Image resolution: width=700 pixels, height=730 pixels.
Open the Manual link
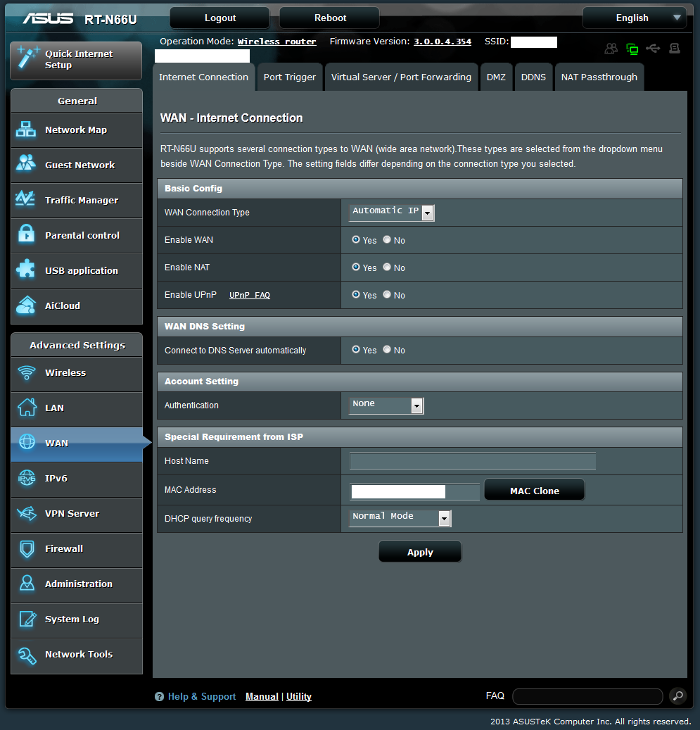pos(262,696)
